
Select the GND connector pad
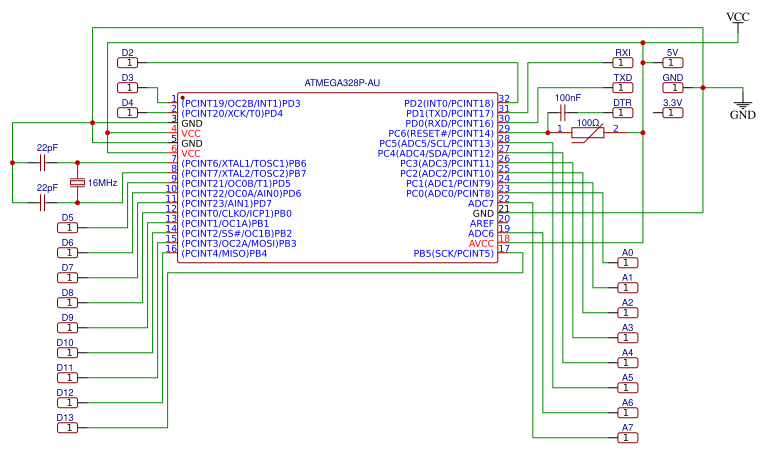point(673,87)
